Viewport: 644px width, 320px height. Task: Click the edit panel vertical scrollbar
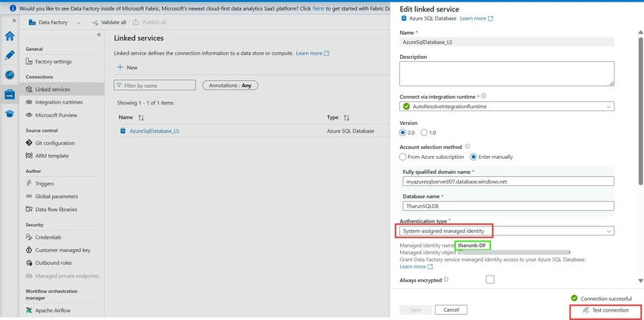(x=640, y=110)
